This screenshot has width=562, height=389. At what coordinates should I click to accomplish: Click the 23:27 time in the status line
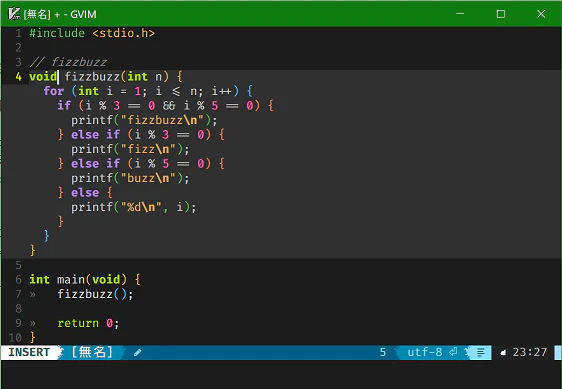tap(530, 352)
